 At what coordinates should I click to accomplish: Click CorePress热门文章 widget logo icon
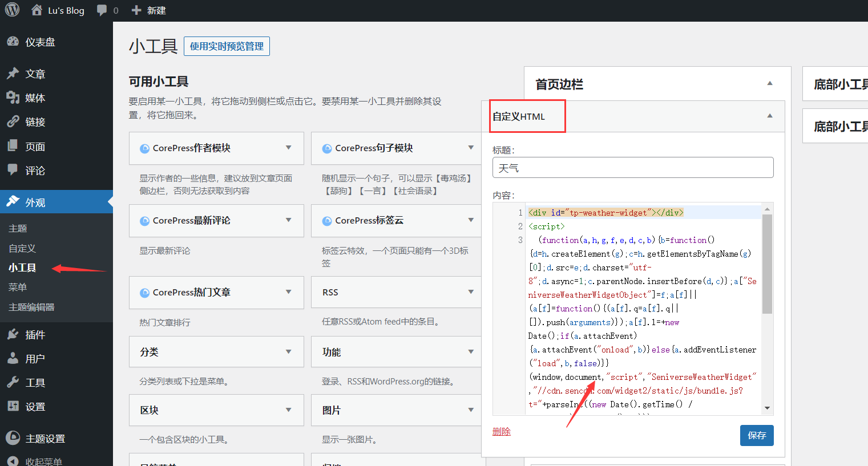click(x=145, y=293)
